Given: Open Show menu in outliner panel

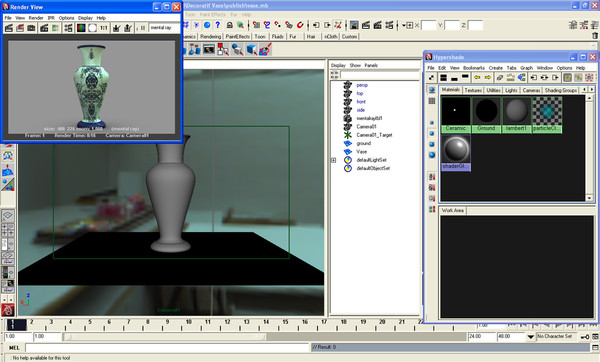Looking at the screenshot, I should (x=355, y=65).
